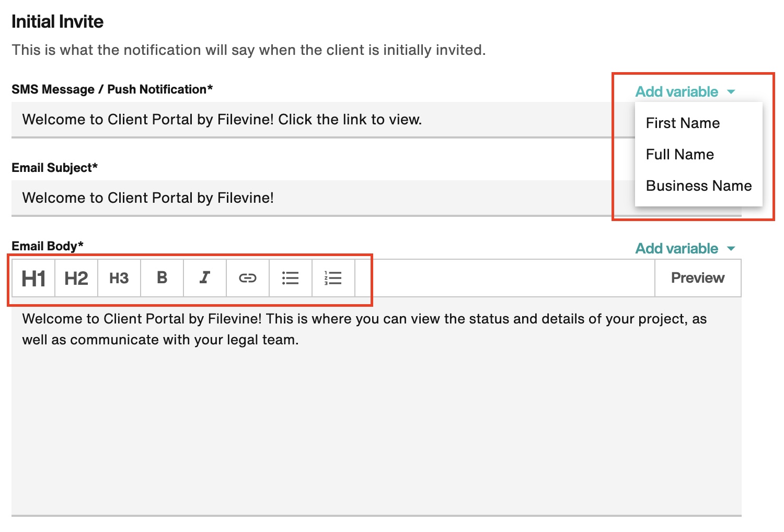Open Preview of the email body
784x532 pixels.
pyautogui.click(x=698, y=278)
